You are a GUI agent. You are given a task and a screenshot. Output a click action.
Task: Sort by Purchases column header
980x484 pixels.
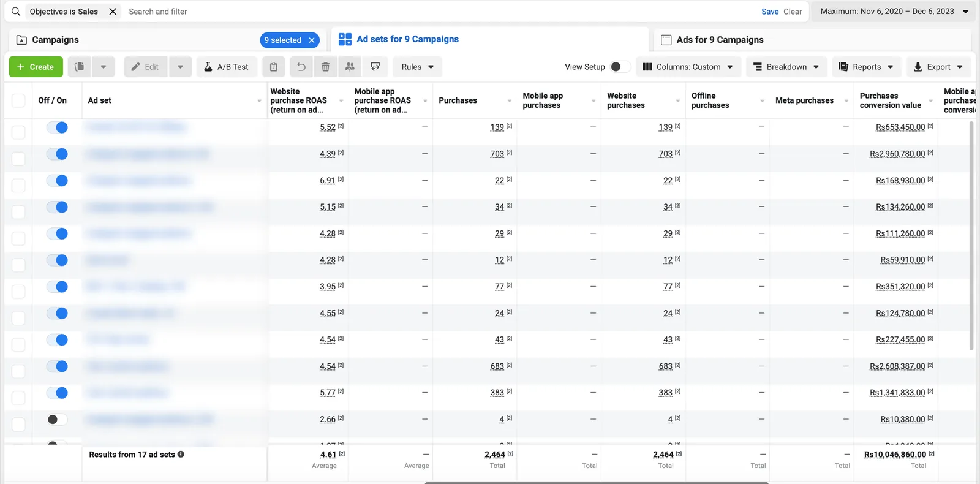point(458,100)
